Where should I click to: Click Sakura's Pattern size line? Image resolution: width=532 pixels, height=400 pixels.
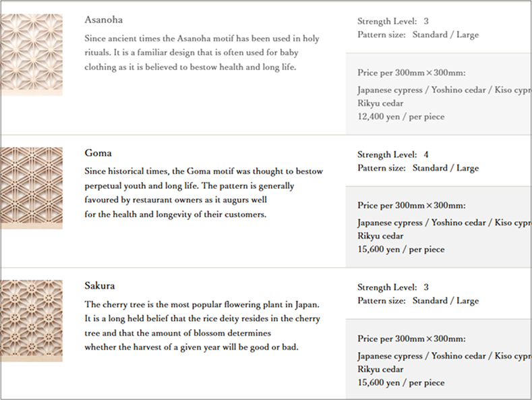(x=418, y=301)
